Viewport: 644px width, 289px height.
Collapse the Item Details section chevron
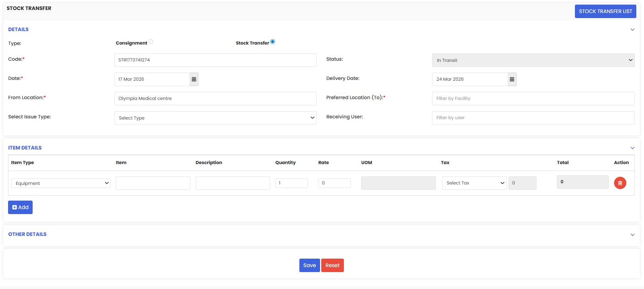click(632, 148)
